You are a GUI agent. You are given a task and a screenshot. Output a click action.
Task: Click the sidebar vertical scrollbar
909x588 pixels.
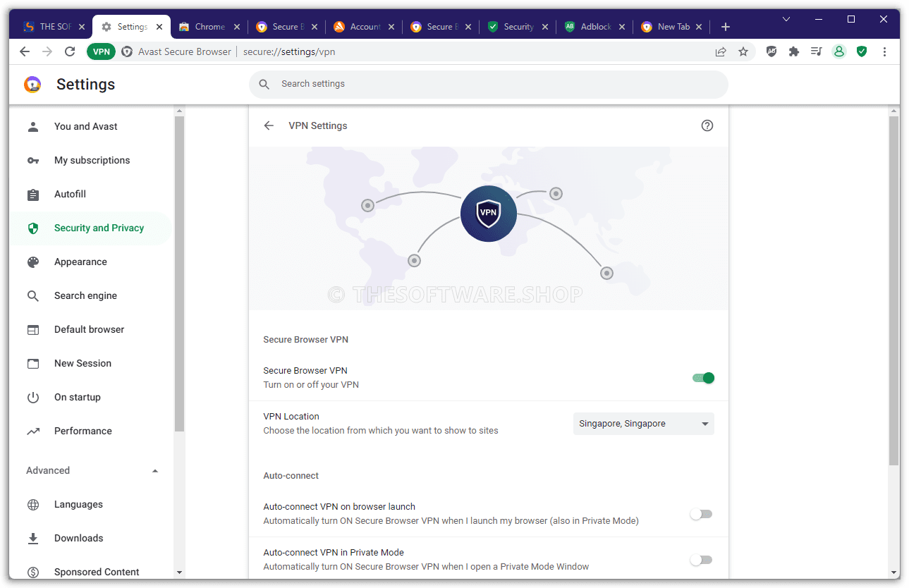[179, 274]
